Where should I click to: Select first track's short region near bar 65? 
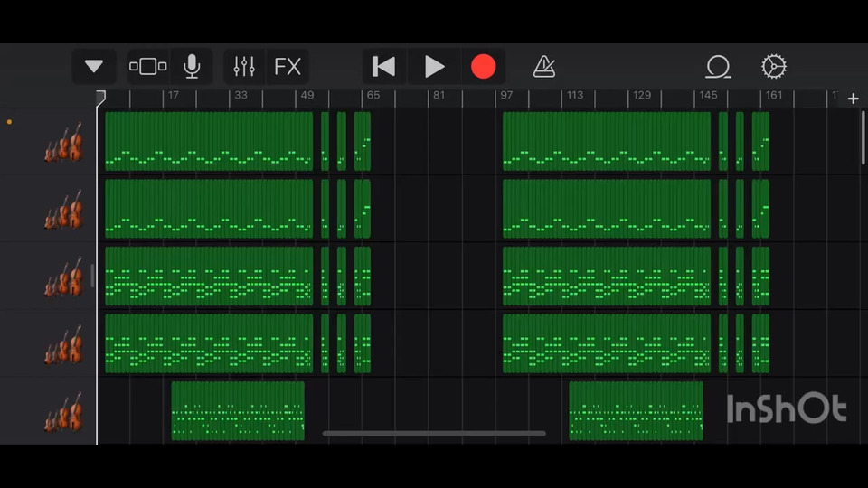pyautogui.click(x=363, y=141)
